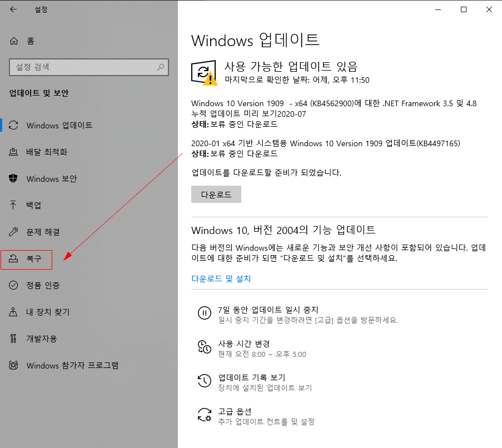This screenshot has height=448, width=502.
Task: Click the Windows 보안 shield icon
Action: pyautogui.click(x=13, y=178)
